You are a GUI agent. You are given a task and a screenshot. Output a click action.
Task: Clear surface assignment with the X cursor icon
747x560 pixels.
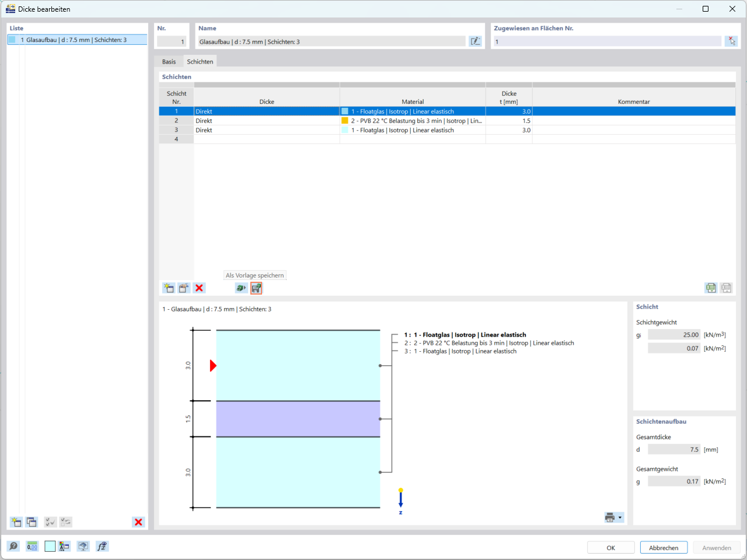click(x=731, y=41)
